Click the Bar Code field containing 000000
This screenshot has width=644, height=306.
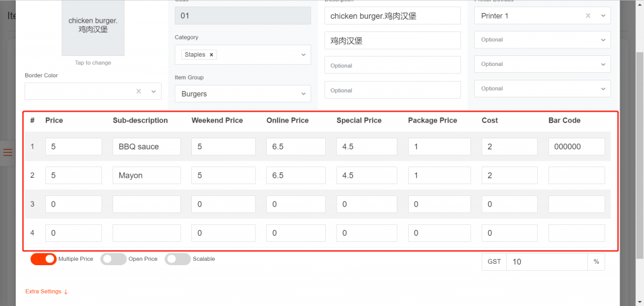(576, 146)
